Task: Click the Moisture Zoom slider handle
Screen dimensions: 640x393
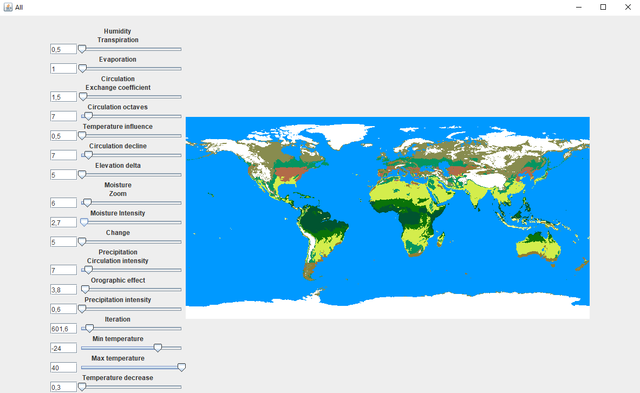Action: pos(87,203)
